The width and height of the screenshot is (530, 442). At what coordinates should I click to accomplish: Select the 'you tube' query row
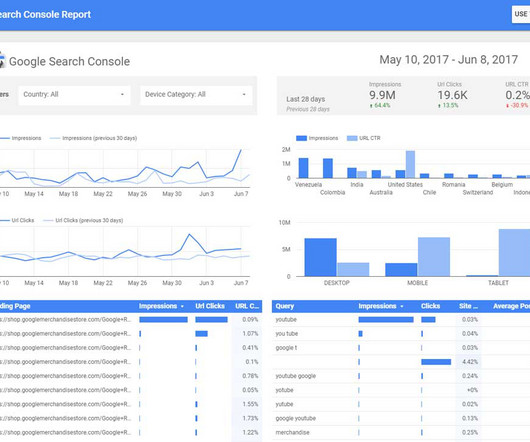coord(401,334)
